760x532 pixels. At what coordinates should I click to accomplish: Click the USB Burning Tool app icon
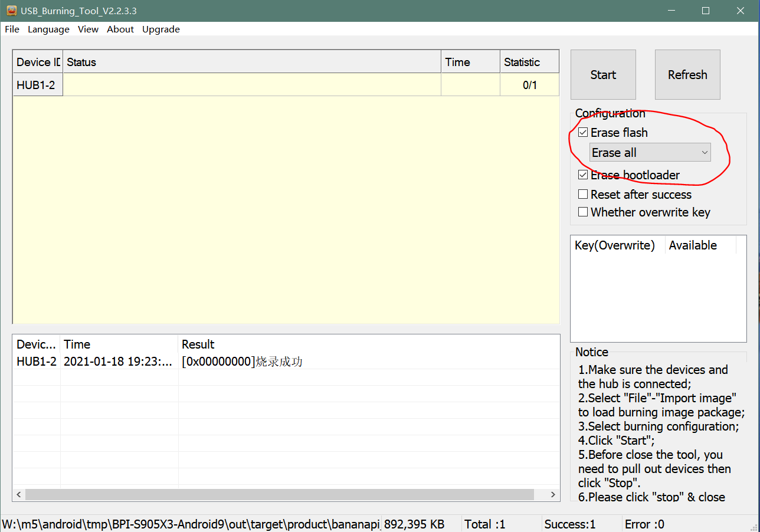11,11
